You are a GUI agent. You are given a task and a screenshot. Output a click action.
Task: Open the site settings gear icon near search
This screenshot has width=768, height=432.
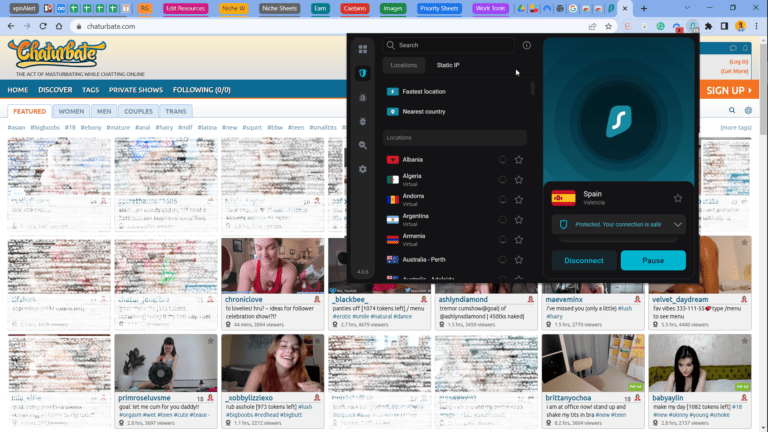coord(748,111)
